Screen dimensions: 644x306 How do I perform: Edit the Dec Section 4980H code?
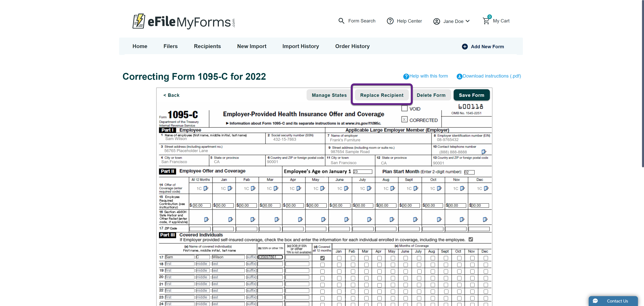point(485,220)
